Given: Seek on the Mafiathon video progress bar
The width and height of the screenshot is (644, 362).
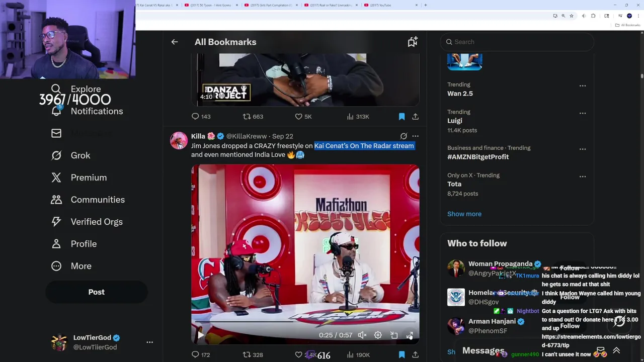Looking at the screenshot, I should pyautogui.click(x=305, y=321).
